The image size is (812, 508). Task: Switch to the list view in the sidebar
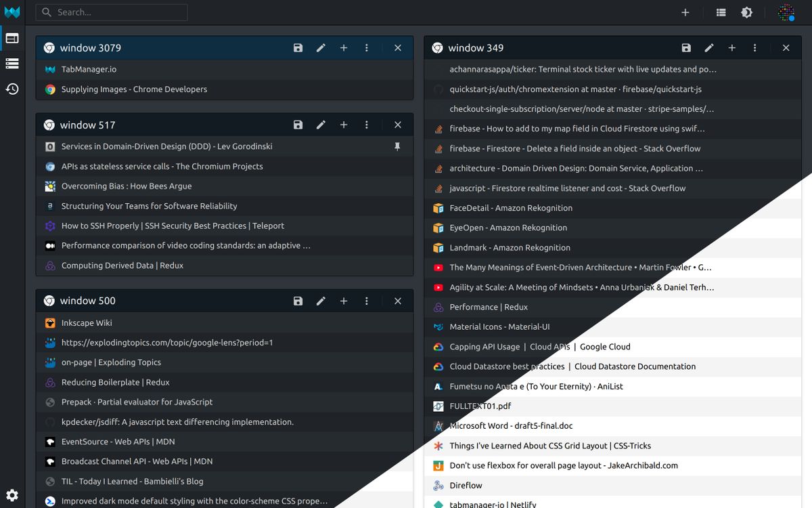(12, 64)
